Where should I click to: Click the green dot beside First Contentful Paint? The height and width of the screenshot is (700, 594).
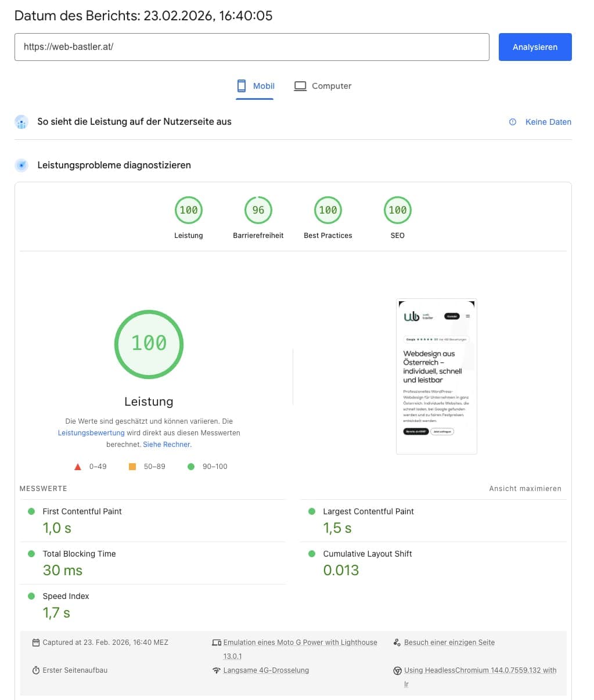[31, 511]
